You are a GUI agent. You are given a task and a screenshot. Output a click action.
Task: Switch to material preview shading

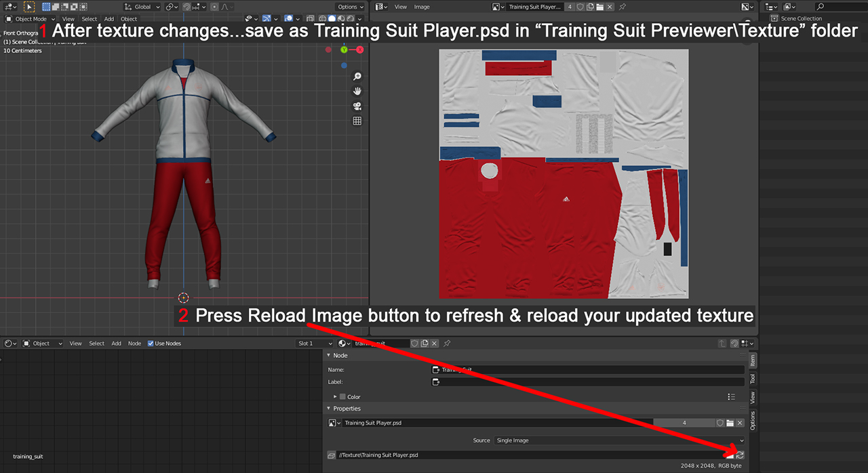click(x=341, y=19)
